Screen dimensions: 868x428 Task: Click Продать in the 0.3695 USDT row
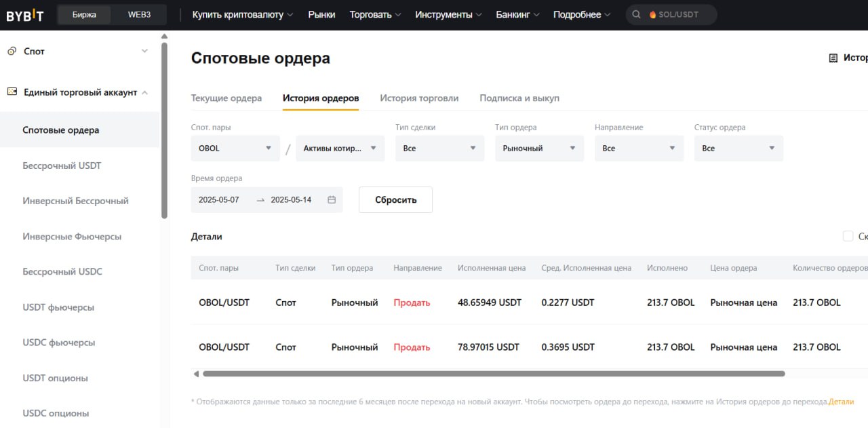(x=412, y=347)
